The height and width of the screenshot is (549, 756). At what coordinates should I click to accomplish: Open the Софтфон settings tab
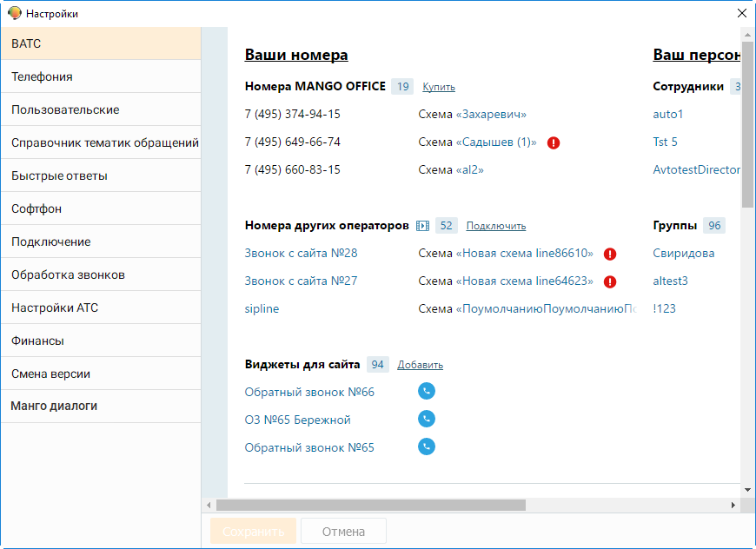click(101, 208)
